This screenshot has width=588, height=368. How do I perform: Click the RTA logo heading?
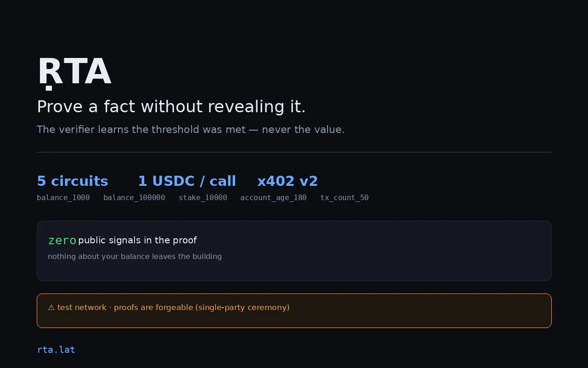point(74,72)
